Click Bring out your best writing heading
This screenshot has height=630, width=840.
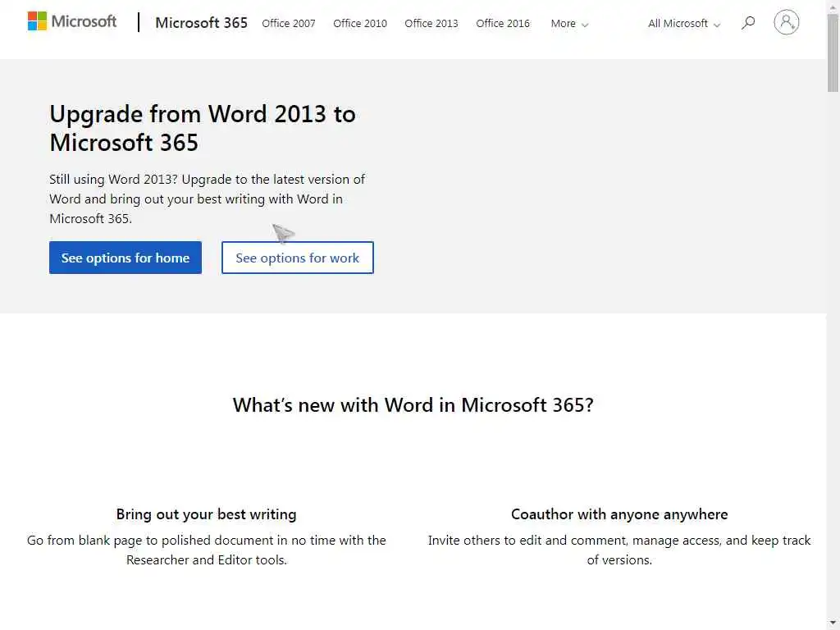click(x=206, y=514)
